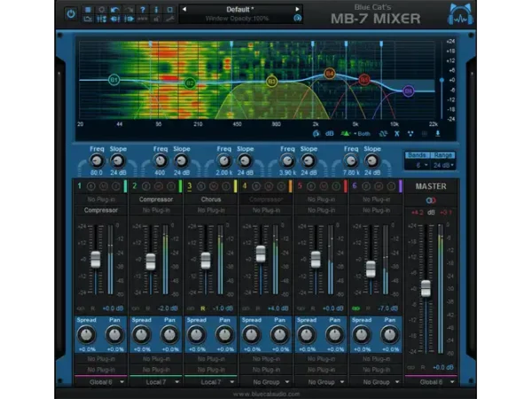Click the 7.80 k Freq knob
The image size is (532, 399).
tap(351, 160)
